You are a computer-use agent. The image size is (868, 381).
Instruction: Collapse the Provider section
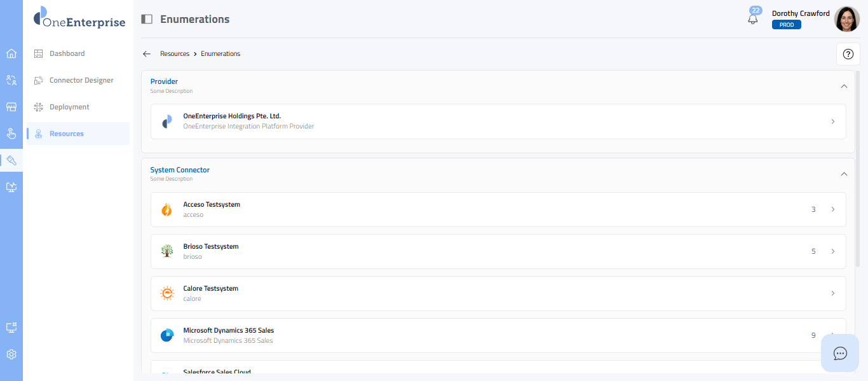coord(844,86)
